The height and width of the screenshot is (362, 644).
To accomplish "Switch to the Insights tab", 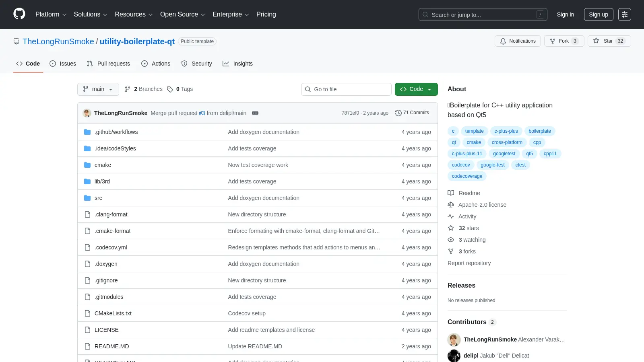I will 237,64.
